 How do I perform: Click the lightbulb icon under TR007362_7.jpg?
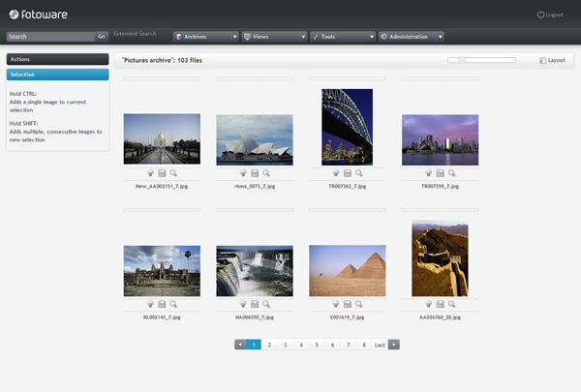pos(336,173)
